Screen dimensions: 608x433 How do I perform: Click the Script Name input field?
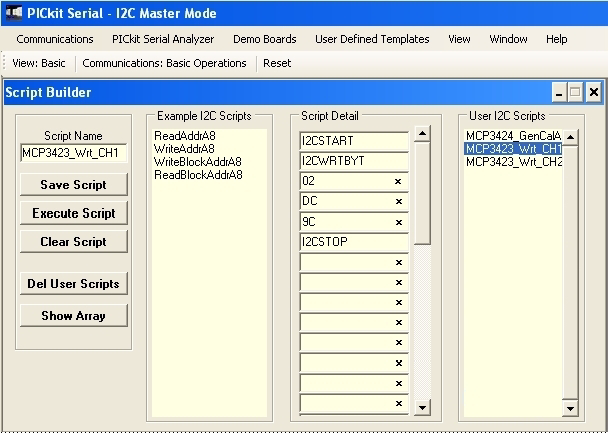coord(73,153)
